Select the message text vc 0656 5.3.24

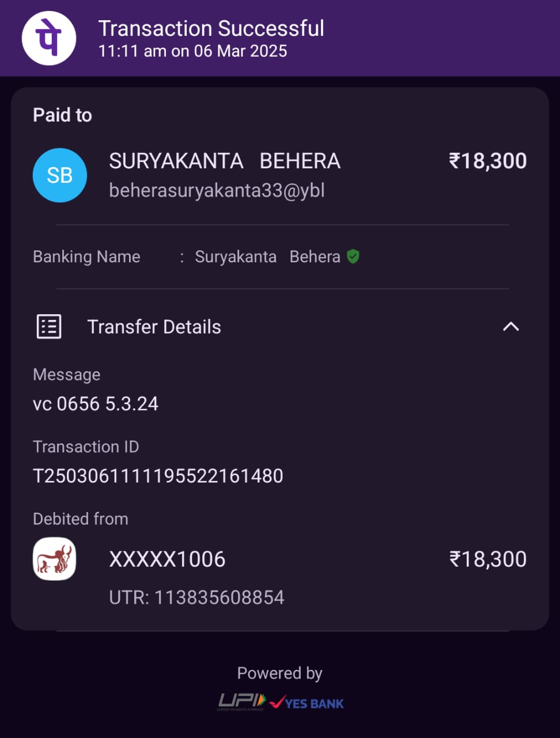pos(96,404)
